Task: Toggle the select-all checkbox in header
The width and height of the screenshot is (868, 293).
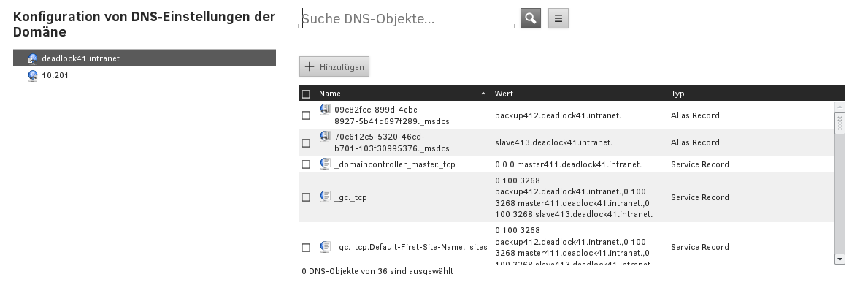Action: pos(306,94)
